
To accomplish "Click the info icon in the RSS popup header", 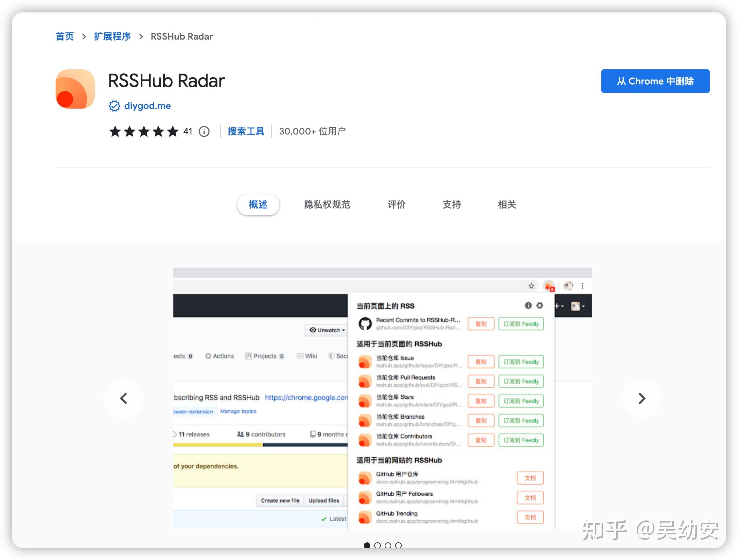I will [528, 305].
